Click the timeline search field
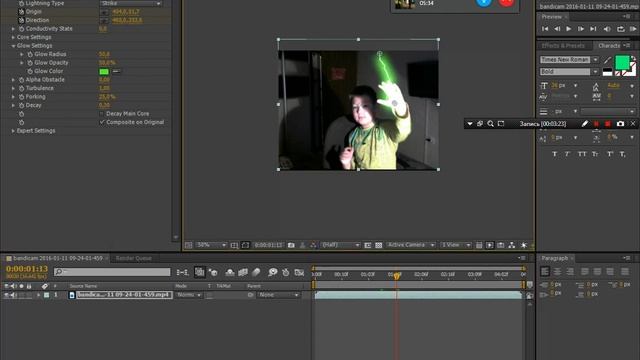The width and height of the screenshot is (640, 360). click(112, 272)
